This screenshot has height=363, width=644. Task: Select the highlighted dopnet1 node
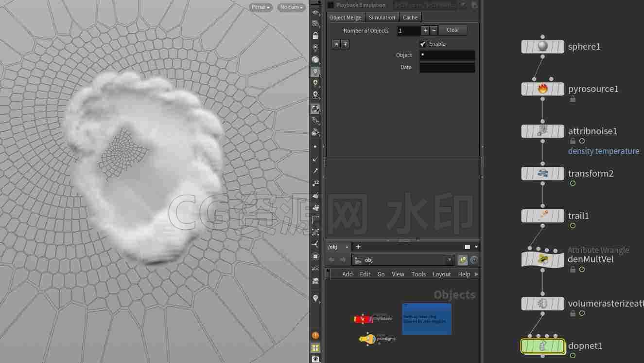click(x=542, y=346)
